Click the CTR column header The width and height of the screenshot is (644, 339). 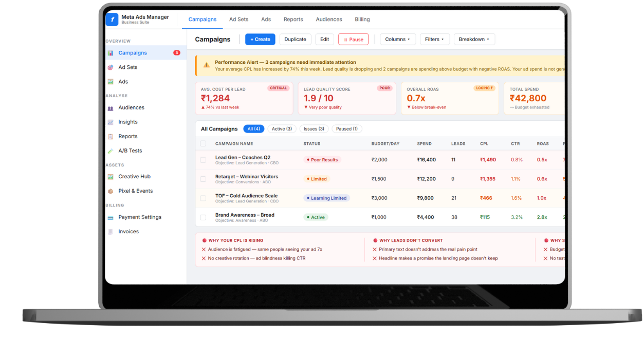(515, 144)
